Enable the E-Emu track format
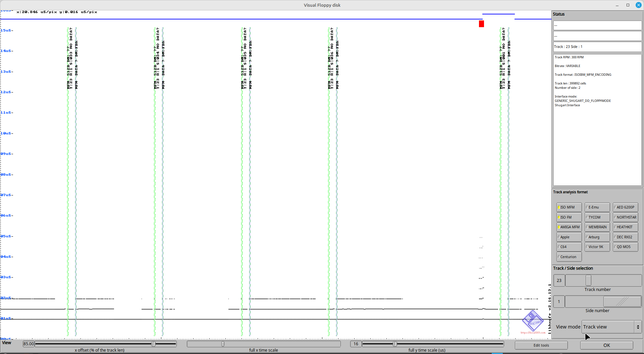Viewport: 644px width, 354px height. point(597,207)
